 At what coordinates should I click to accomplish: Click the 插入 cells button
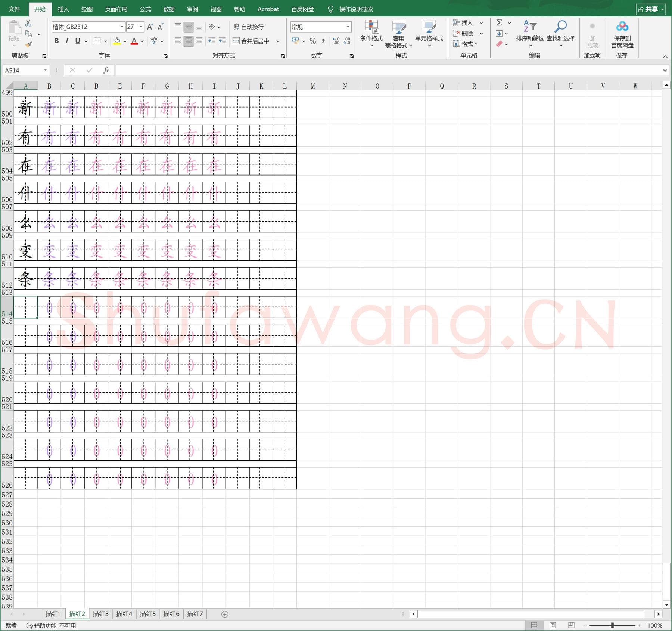[x=463, y=23]
